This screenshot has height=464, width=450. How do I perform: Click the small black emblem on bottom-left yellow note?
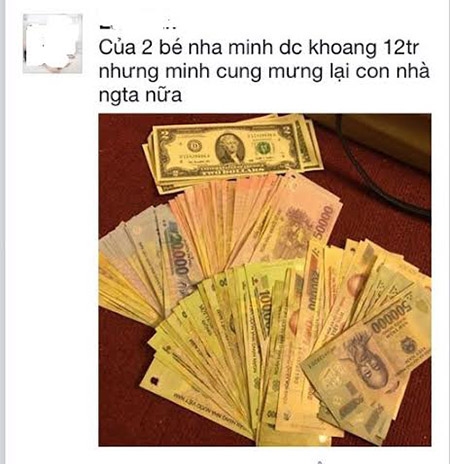(x=154, y=381)
